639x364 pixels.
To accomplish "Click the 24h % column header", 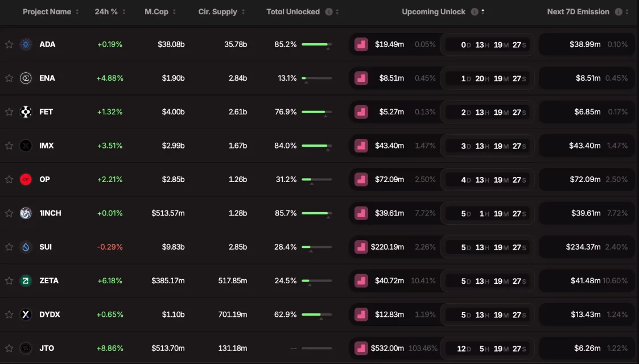I will pyautogui.click(x=106, y=12).
